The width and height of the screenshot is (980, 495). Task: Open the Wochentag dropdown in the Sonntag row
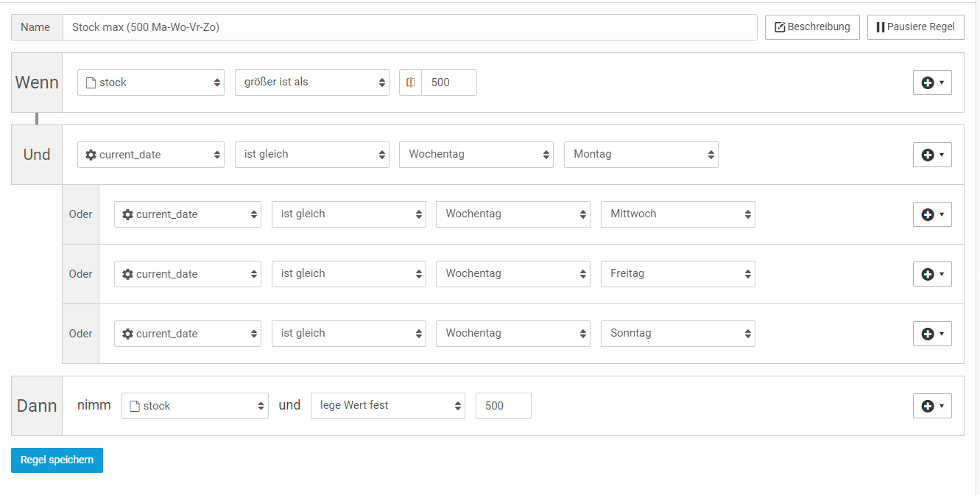pyautogui.click(x=513, y=334)
